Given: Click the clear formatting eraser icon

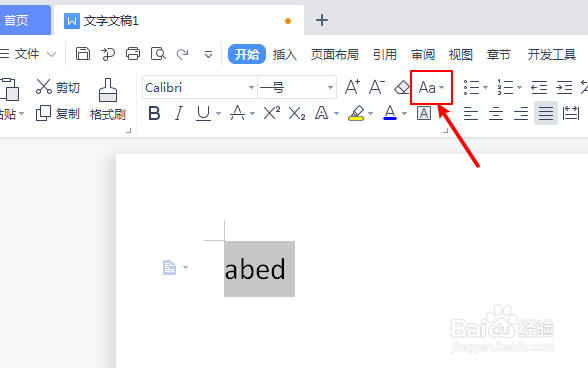Looking at the screenshot, I should coord(402,87).
